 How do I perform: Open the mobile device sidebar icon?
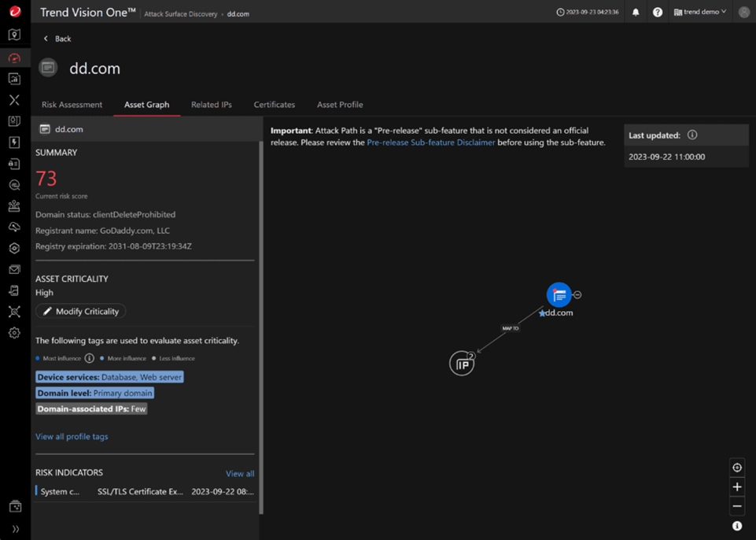point(14,290)
